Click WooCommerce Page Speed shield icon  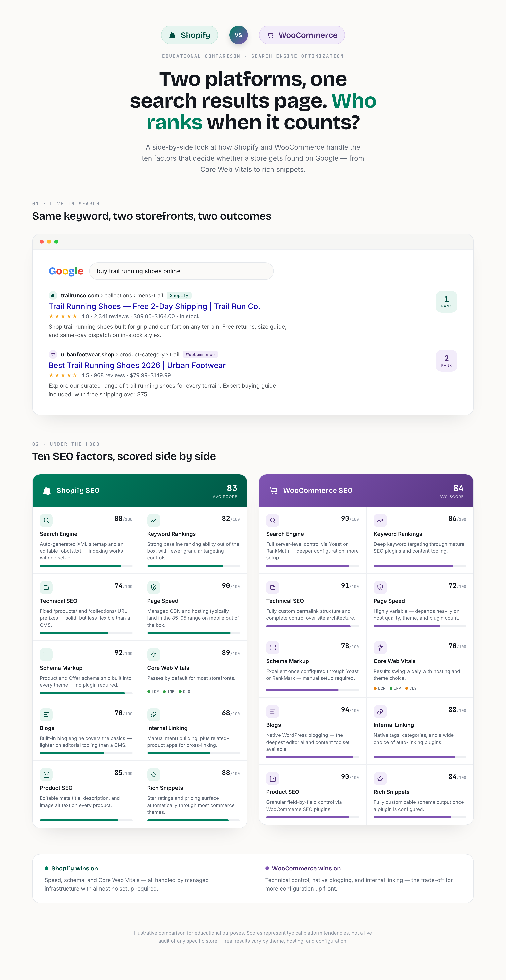point(380,587)
